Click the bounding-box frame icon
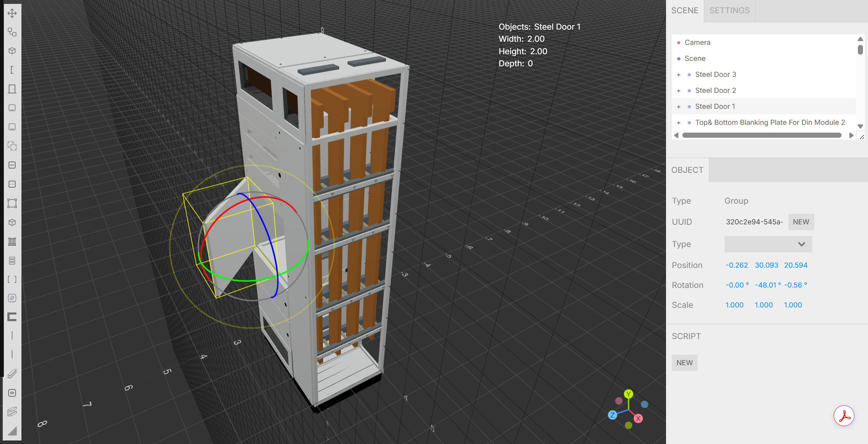Screen dimensions: 868x444 (12, 203)
